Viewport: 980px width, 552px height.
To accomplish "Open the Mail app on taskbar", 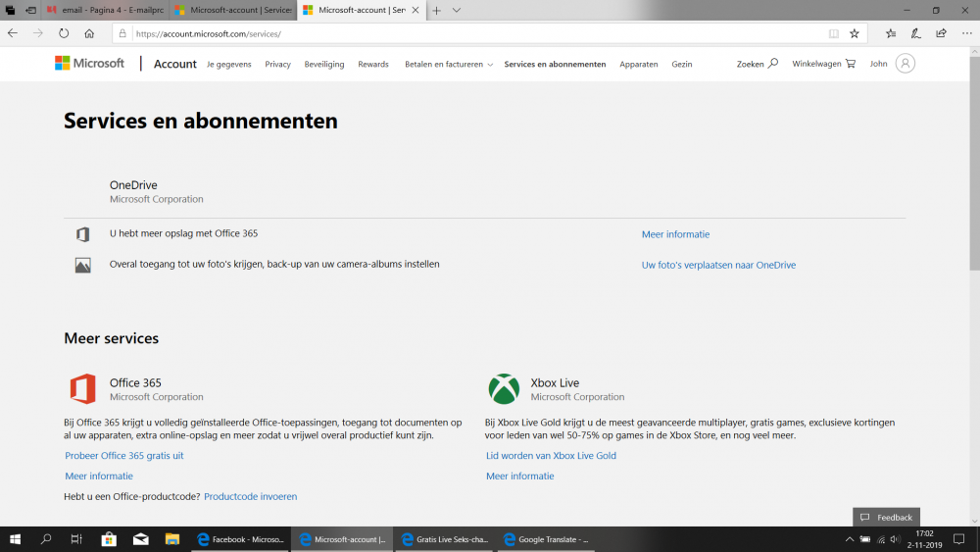I will 140,539.
